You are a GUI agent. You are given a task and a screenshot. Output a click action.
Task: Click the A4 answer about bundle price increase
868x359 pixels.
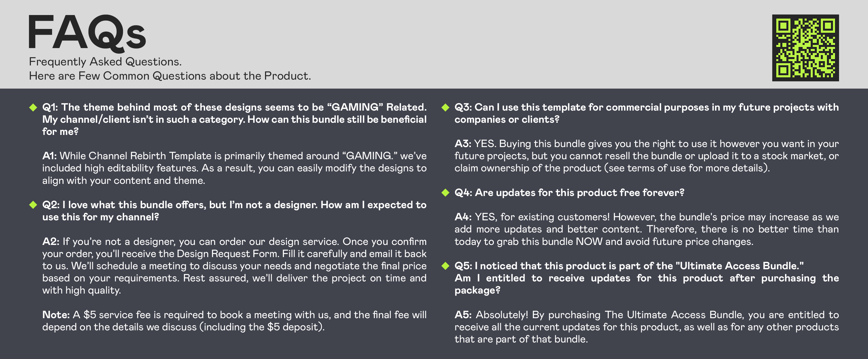646,229
